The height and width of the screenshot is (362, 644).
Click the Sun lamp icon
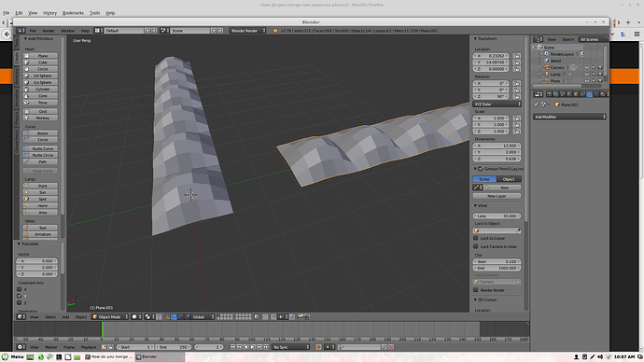click(27, 192)
